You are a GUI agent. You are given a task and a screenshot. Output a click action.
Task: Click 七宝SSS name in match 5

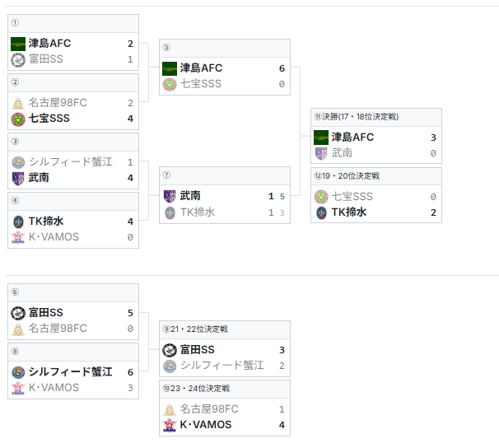[201, 84]
